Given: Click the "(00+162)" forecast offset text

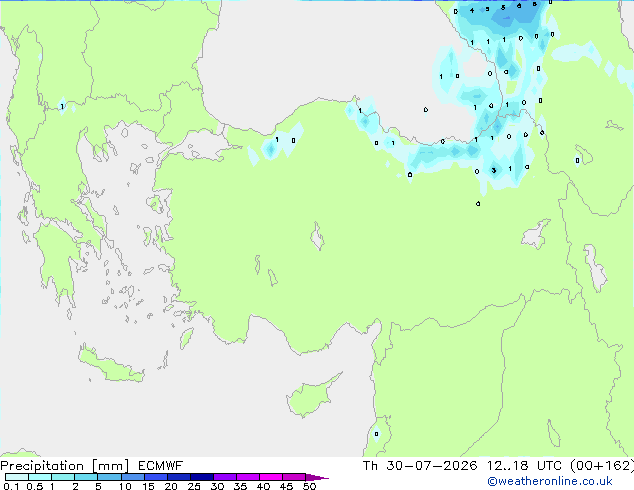Looking at the screenshot, I should 602,466.
